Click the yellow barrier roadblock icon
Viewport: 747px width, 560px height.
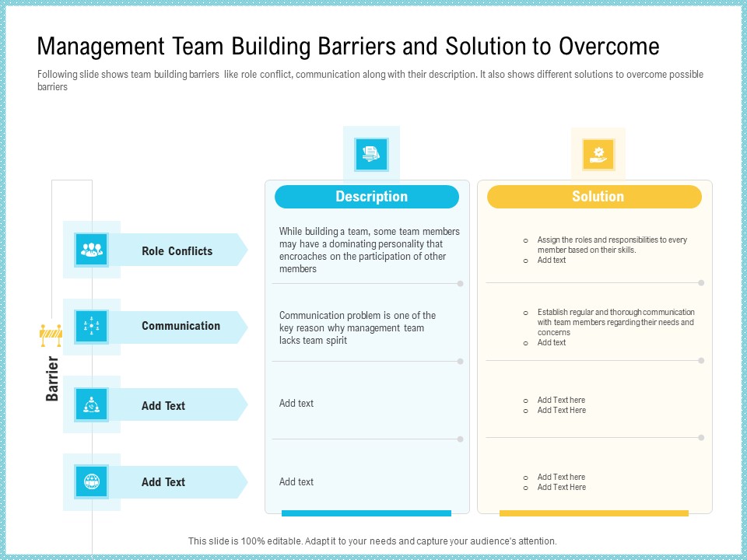51,335
